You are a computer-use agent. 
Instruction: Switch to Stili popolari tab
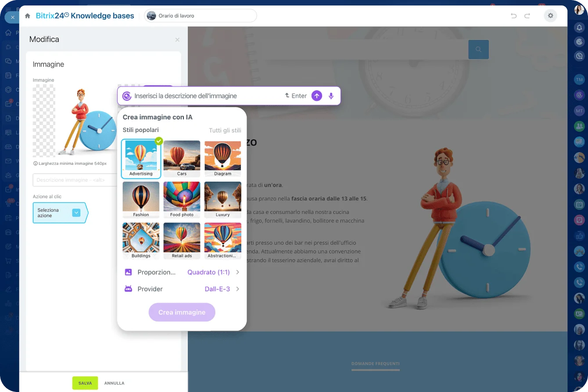tap(140, 130)
